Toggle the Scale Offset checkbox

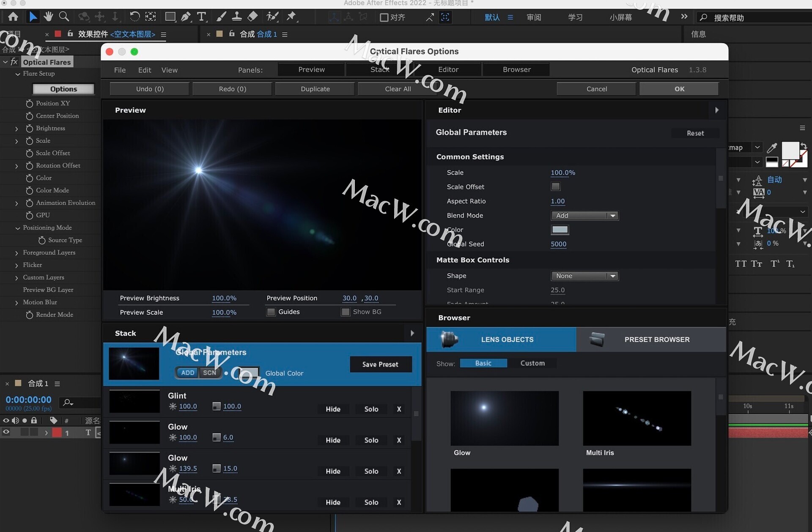coord(555,186)
